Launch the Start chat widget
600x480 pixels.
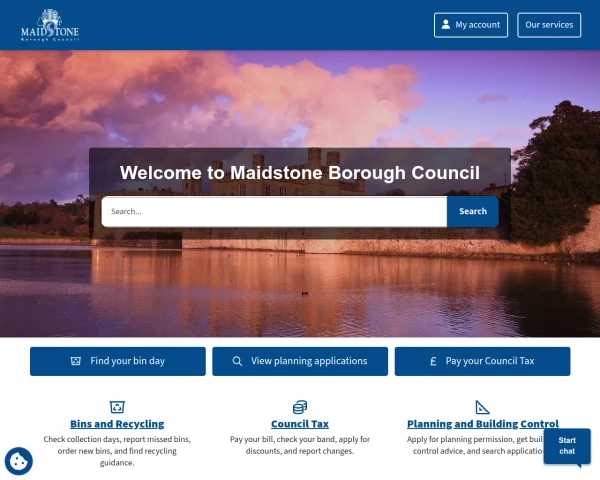[x=567, y=446]
